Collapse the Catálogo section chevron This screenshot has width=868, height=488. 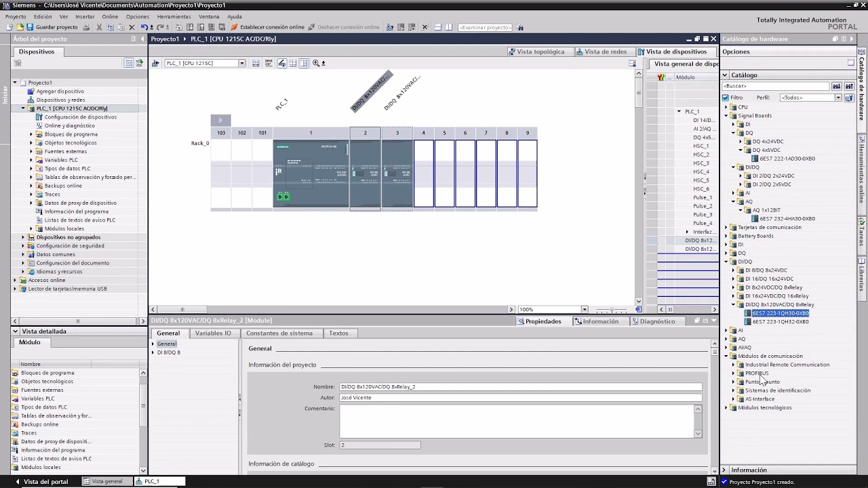click(x=725, y=75)
